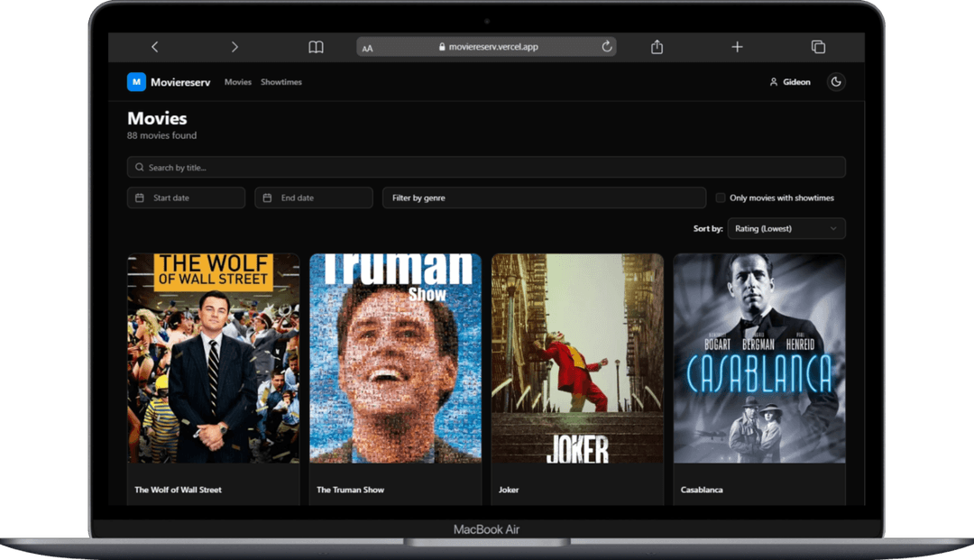Open a new tab with the plus icon
Image resolution: width=974 pixels, height=560 pixels.
pyautogui.click(x=737, y=47)
